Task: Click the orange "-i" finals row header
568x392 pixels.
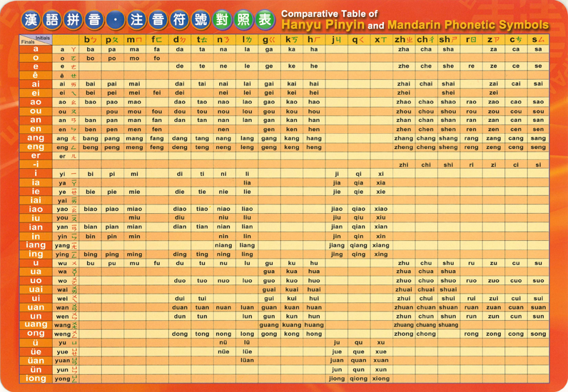Action: point(36,165)
